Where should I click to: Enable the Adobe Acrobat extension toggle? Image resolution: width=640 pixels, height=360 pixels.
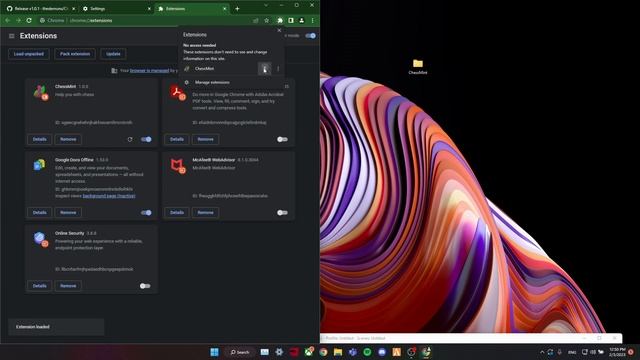282,139
